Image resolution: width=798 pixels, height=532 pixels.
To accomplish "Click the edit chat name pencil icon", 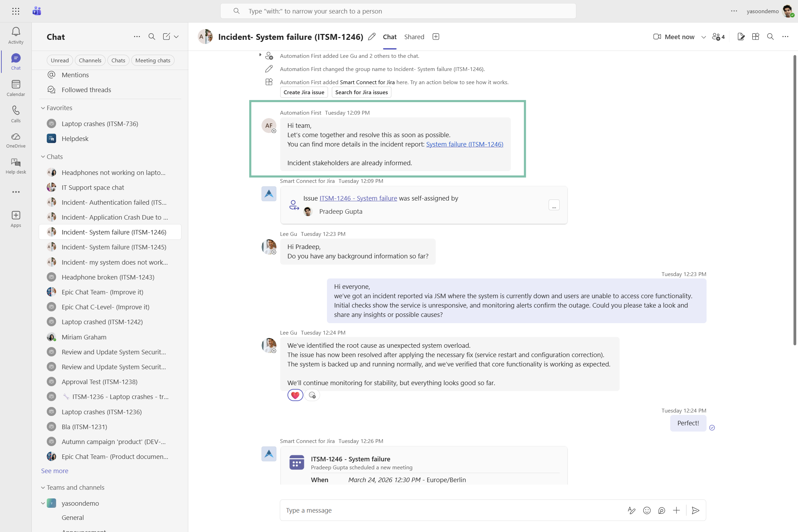I will (372, 37).
